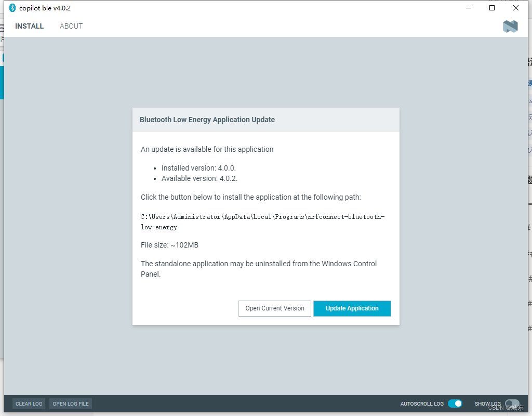This screenshot has width=532, height=416.
Task: Click the 'File size: ~102MB' text
Action: (170, 245)
